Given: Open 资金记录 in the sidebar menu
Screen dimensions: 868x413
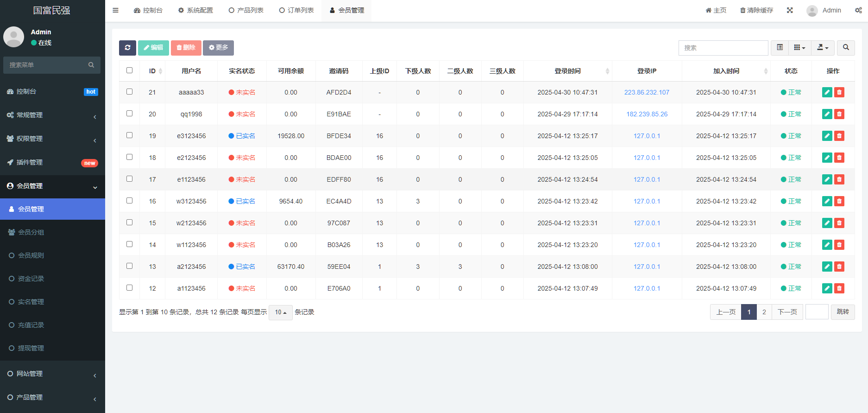Looking at the screenshot, I should point(31,279).
